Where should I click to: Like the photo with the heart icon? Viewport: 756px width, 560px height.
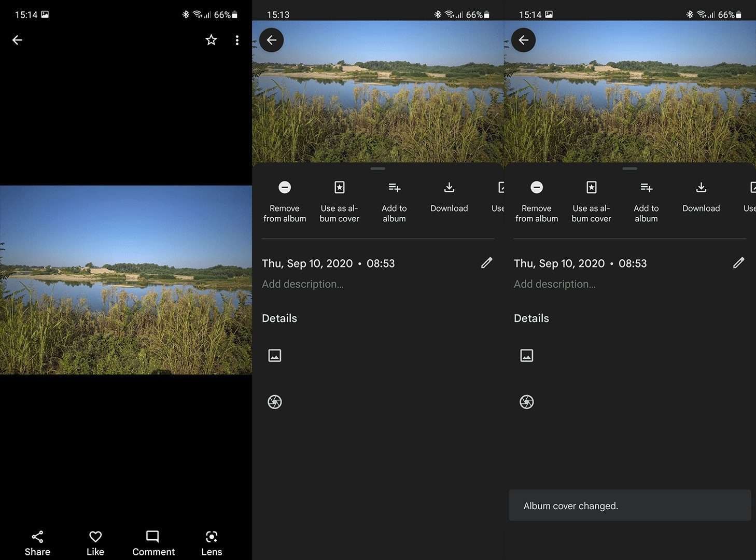[x=95, y=543]
